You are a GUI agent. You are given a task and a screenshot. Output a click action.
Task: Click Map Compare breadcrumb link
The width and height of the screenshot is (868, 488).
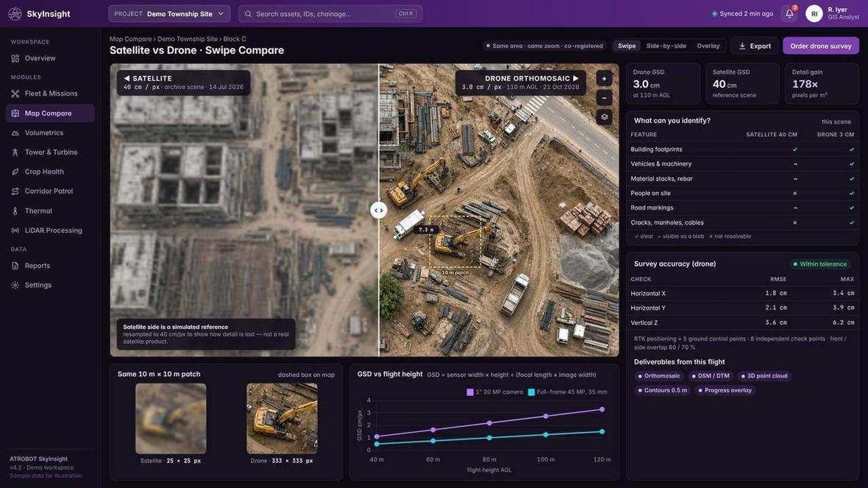point(130,39)
